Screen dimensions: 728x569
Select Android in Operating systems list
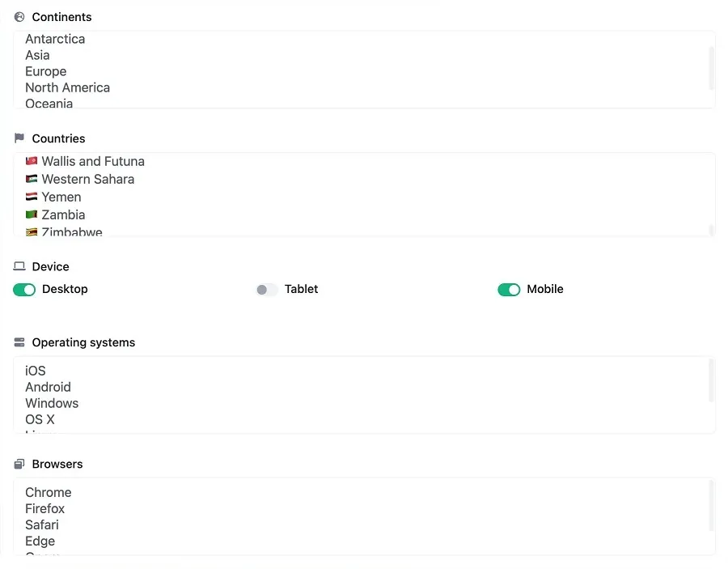tap(48, 387)
